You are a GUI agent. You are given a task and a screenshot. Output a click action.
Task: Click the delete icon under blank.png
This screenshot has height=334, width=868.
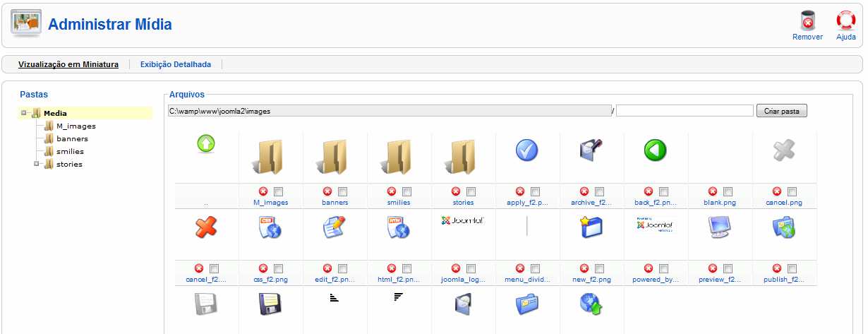point(712,191)
